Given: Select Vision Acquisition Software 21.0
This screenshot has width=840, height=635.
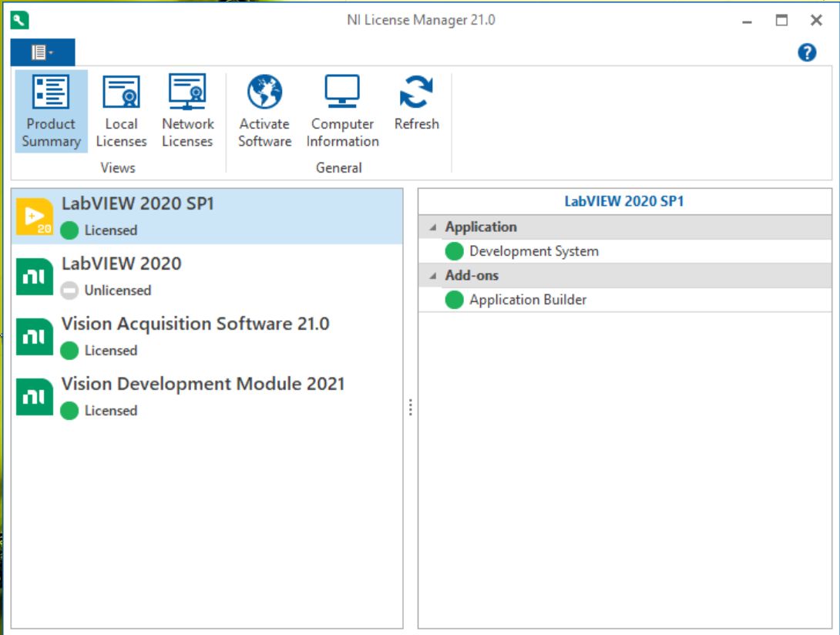Looking at the screenshot, I should 207,337.
